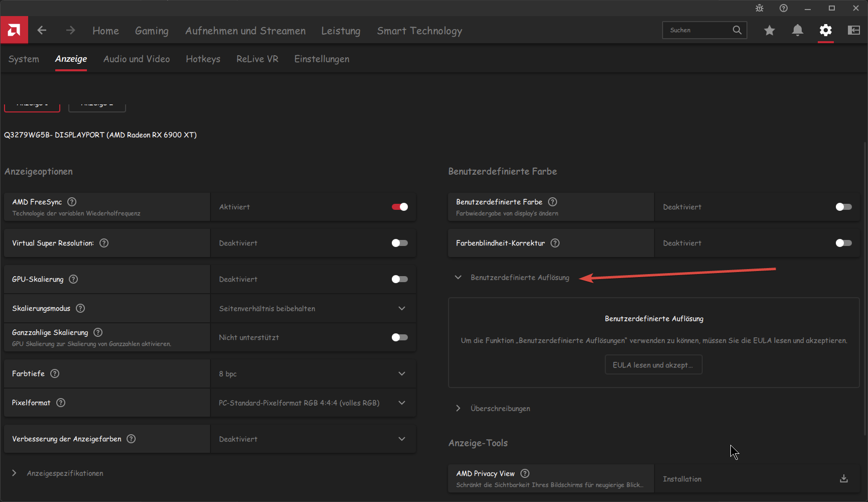This screenshot has height=502, width=868.
Task: Enable the GPU-Skalierung toggle
Action: [400, 279]
